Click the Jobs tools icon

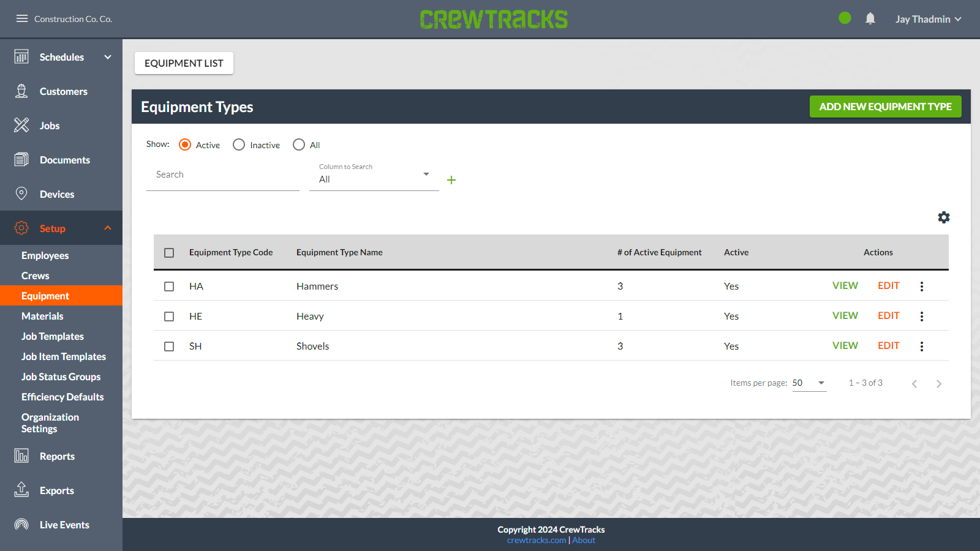tap(21, 126)
